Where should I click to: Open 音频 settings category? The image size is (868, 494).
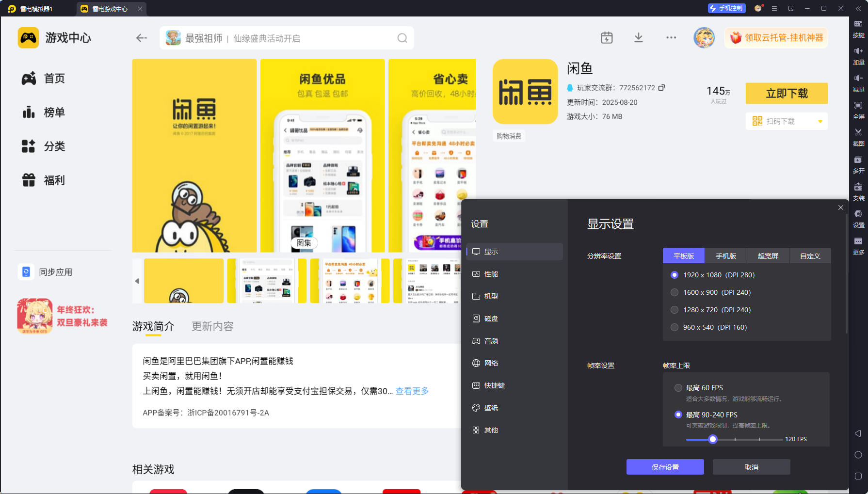pyautogui.click(x=514, y=341)
